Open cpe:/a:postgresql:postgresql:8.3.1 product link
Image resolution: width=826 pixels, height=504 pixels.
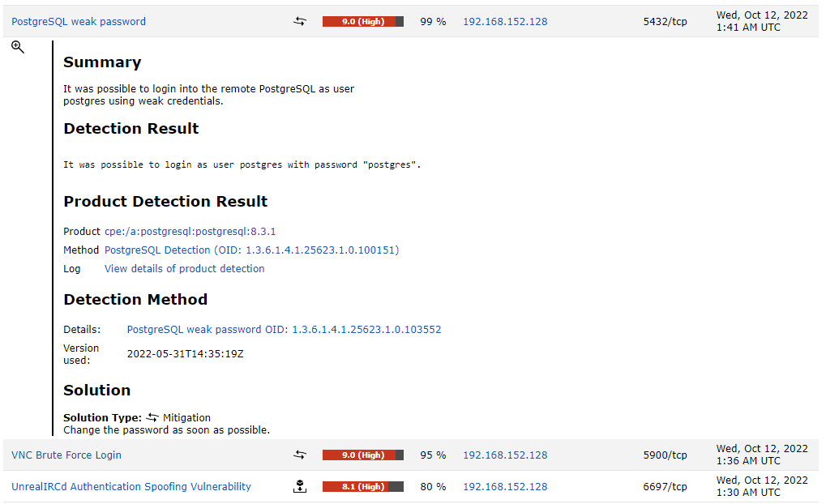(x=190, y=231)
